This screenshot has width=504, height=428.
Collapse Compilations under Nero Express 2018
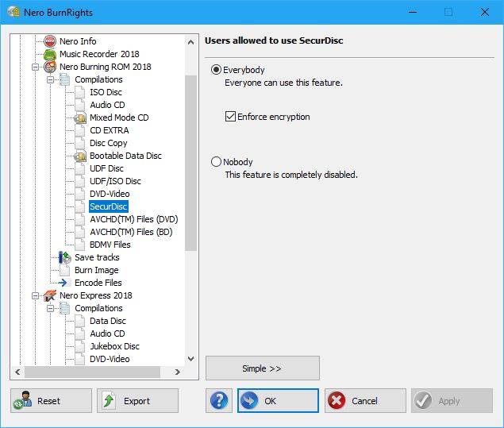coord(51,308)
